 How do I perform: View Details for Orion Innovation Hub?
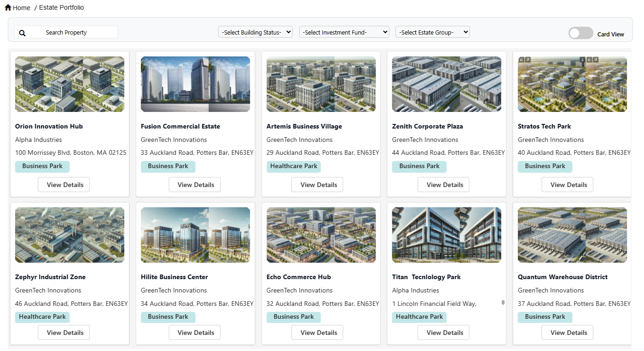point(64,184)
